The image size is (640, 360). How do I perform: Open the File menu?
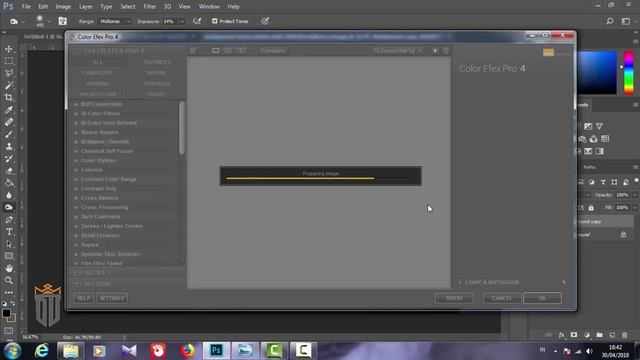tap(26, 7)
